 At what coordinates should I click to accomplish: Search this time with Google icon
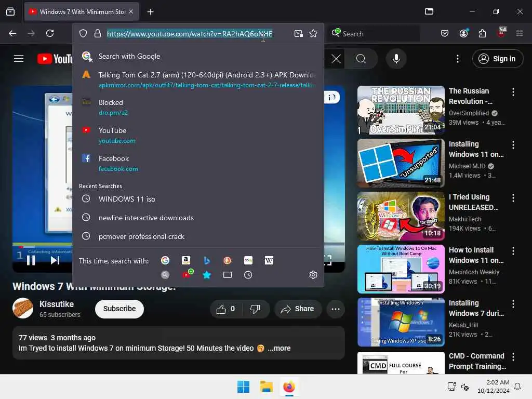click(x=165, y=260)
